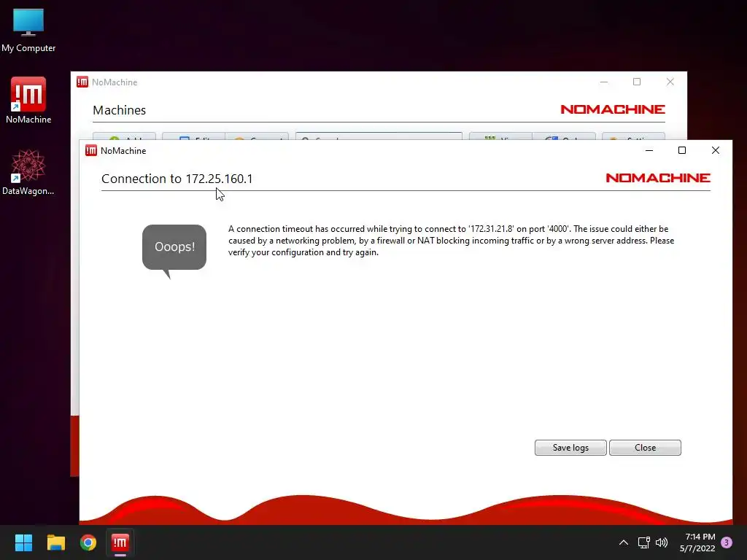The width and height of the screenshot is (747, 560).
Task: Open the My Computer desktop icon
Action: (28, 31)
